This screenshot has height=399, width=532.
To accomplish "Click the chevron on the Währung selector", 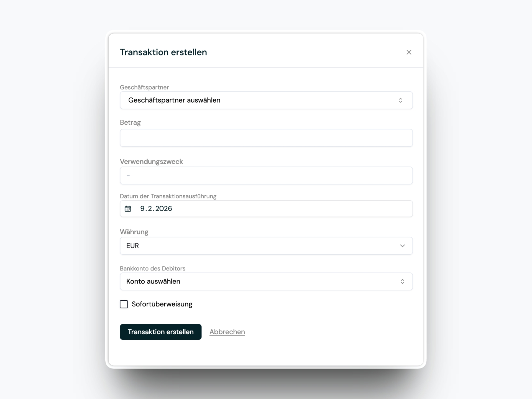I will point(403,246).
